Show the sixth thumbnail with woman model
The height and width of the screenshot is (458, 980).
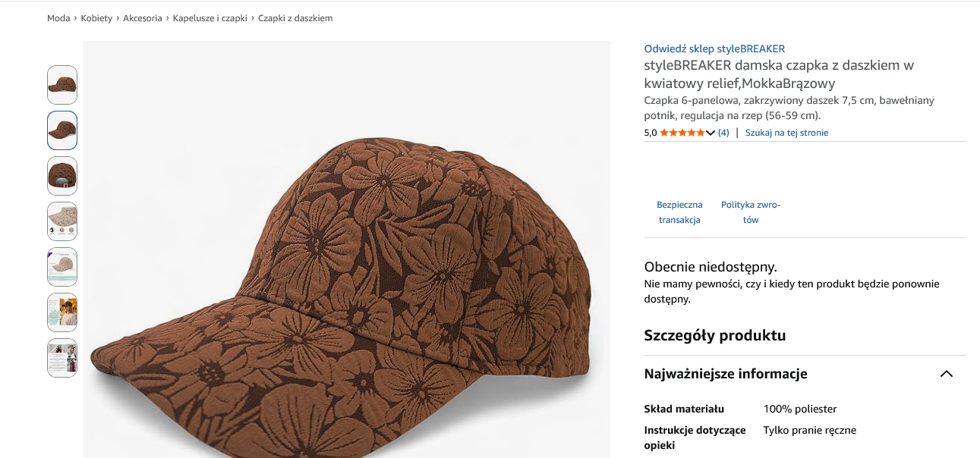point(62,312)
